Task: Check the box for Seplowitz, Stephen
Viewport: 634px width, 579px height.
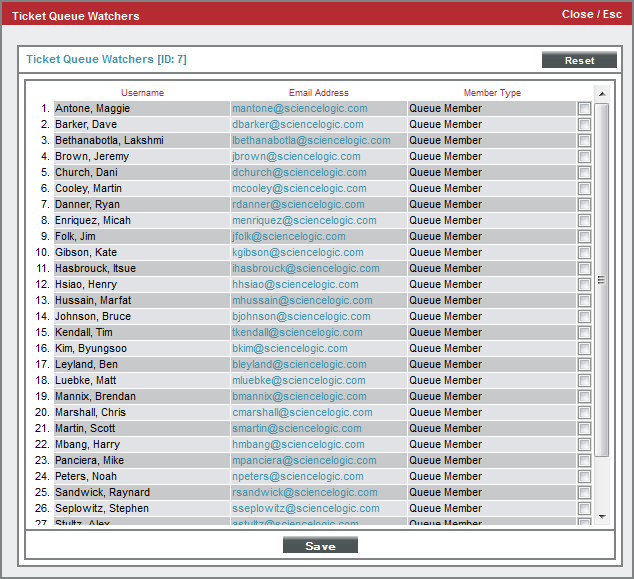Action: (x=584, y=509)
